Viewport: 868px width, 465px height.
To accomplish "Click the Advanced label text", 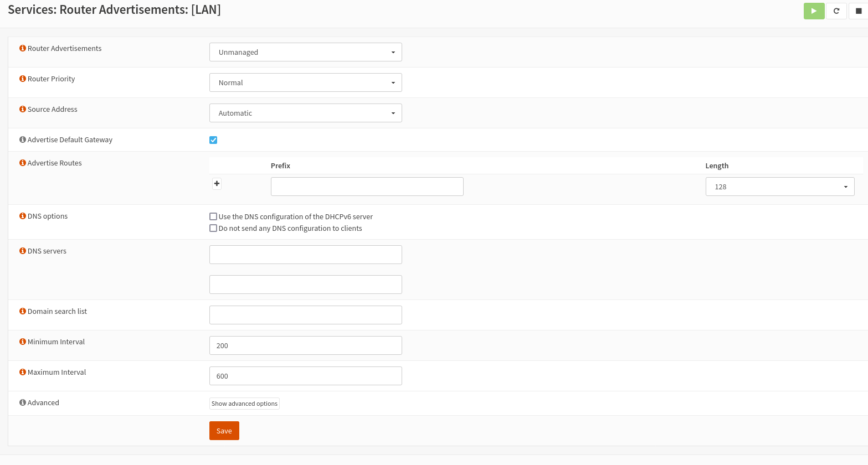I will [x=43, y=402].
